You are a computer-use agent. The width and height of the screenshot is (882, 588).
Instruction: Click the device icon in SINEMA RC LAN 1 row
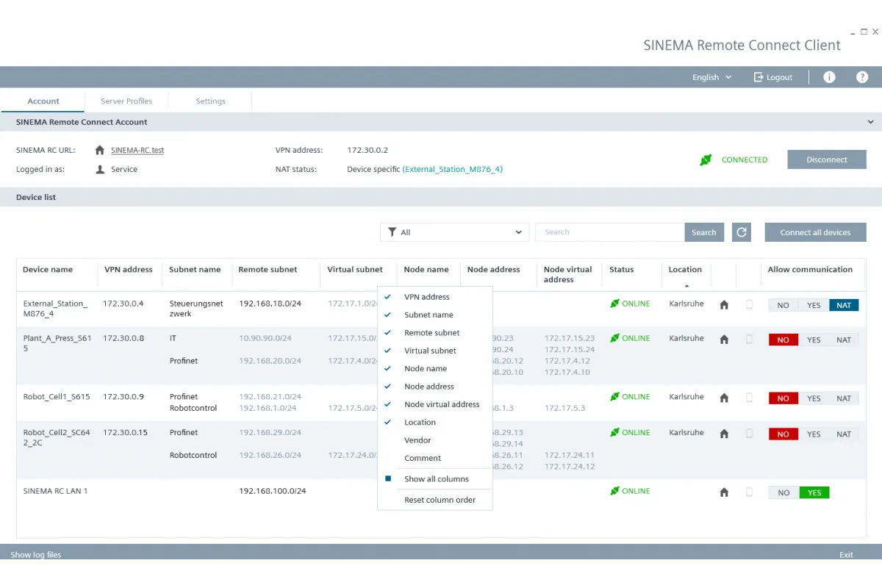(750, 492)
